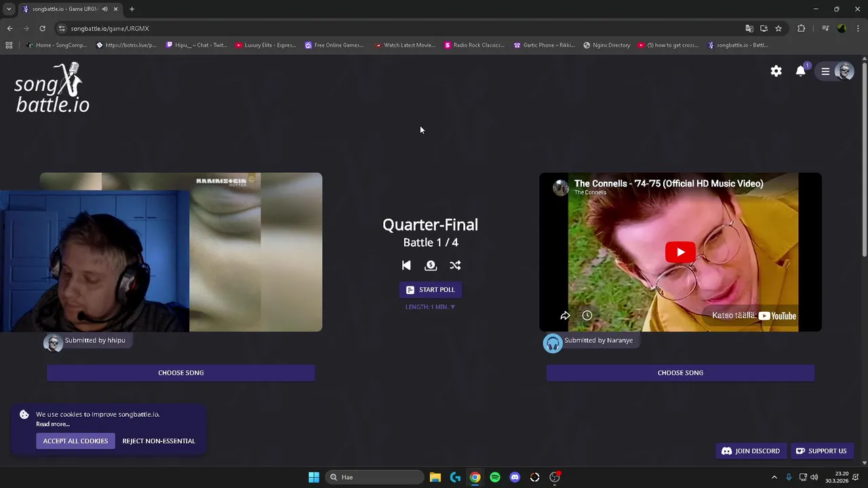Open video on YouTube via Katso täällä

[754, 316]
